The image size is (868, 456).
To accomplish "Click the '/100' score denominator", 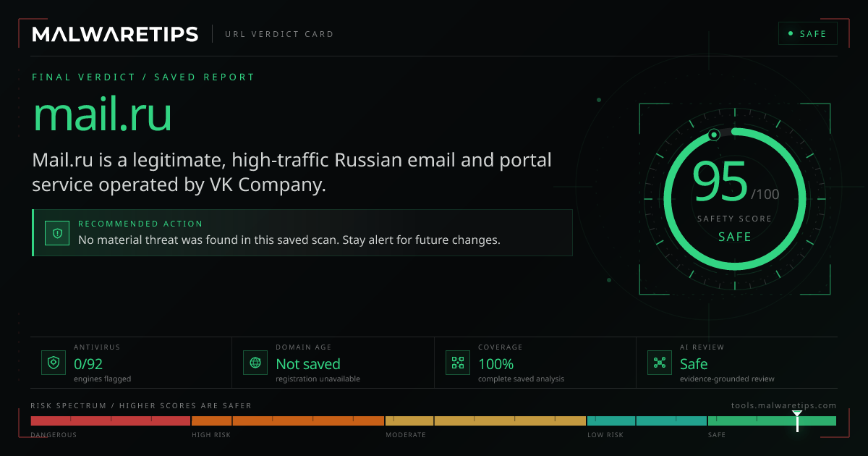I will pyautogui.click(x=765, y=194).
